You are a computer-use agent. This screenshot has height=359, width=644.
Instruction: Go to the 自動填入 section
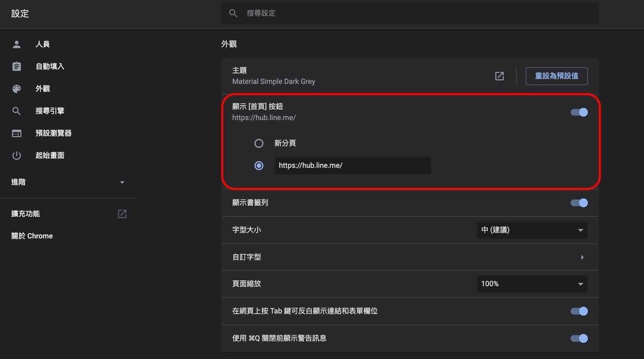(x=50, y=67)
